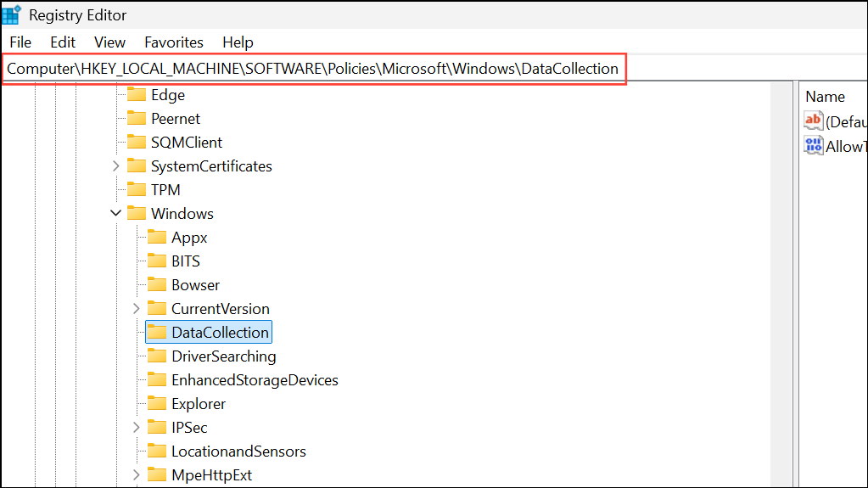This screenshot has height=488, width=868.
Task: Select the (Default) value name
Action: [847, 122]
